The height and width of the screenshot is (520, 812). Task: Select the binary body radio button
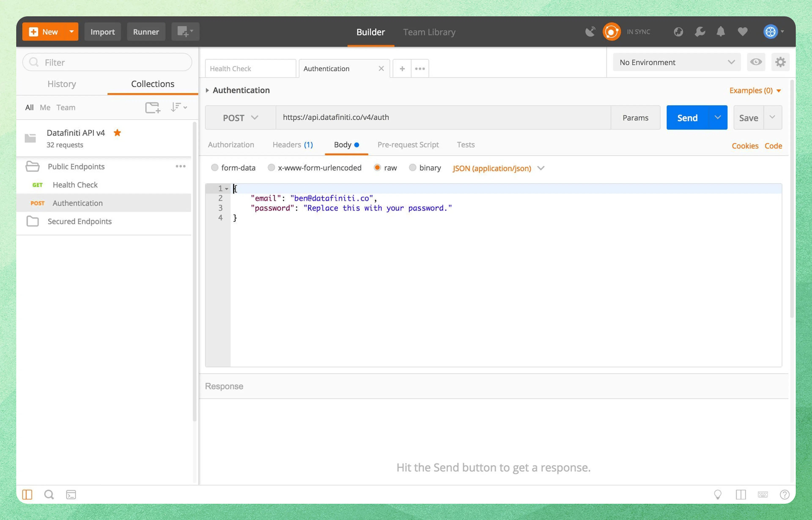click(412, 168)
